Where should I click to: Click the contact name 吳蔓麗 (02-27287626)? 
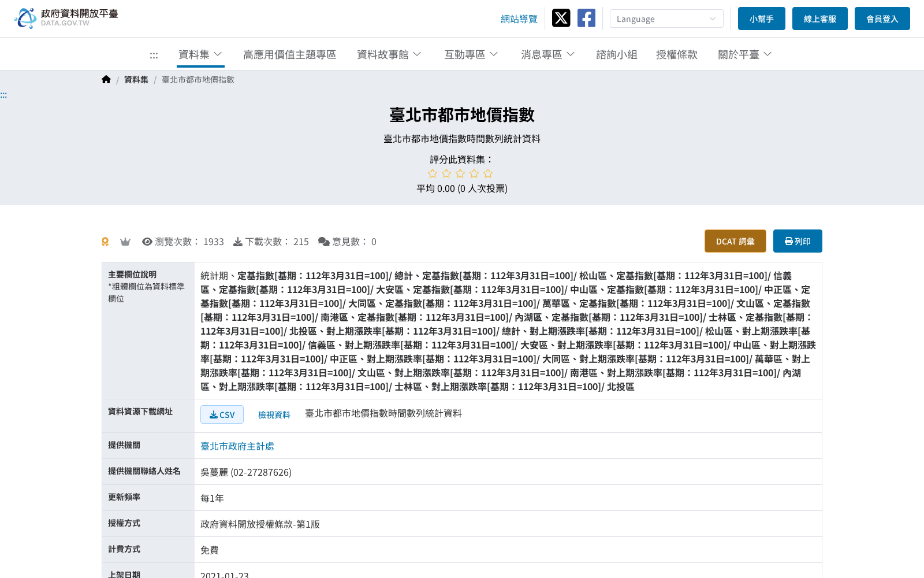[x=246, y=472]
